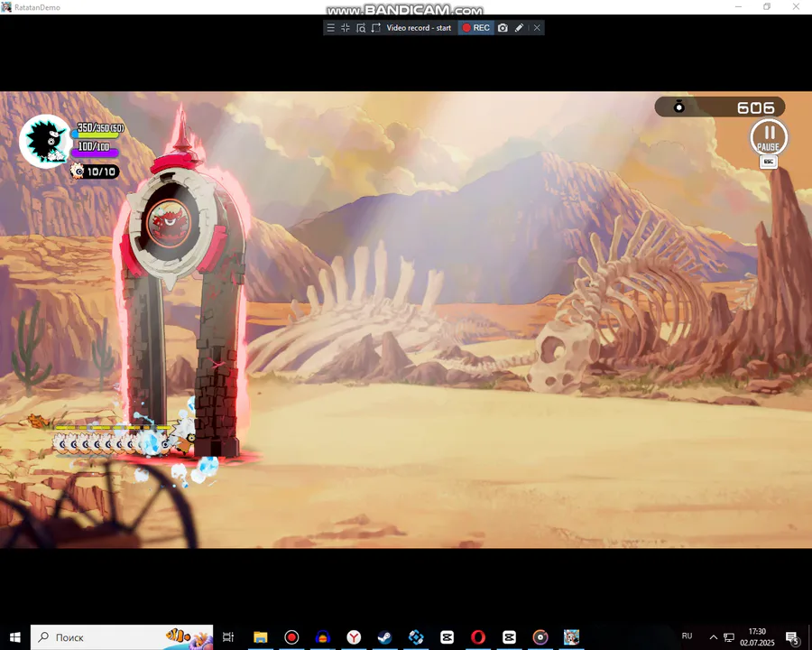Click the RatatanDemo window title icon
The height and width of the screenshot is (650, 812).
click(6, 6)
